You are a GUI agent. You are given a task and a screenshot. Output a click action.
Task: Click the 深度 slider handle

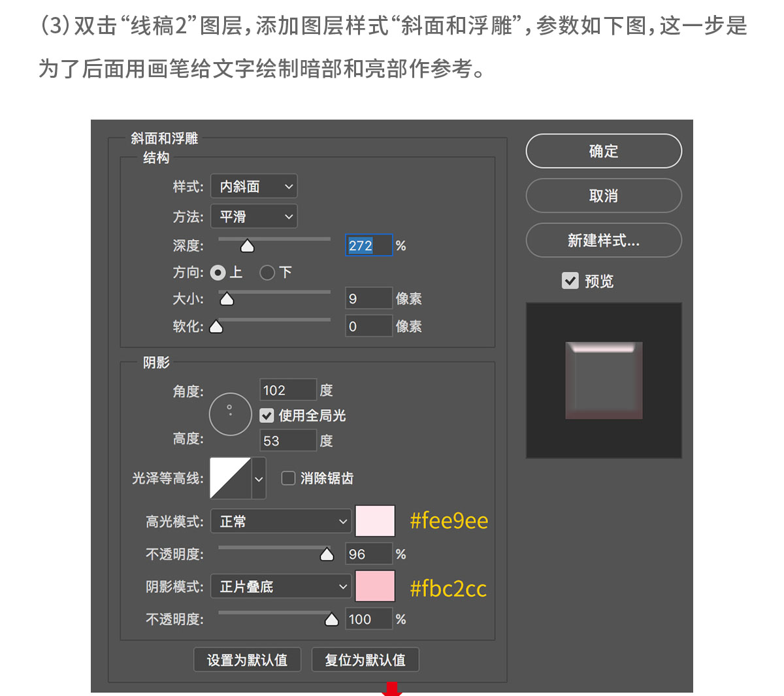click(247, 245)
